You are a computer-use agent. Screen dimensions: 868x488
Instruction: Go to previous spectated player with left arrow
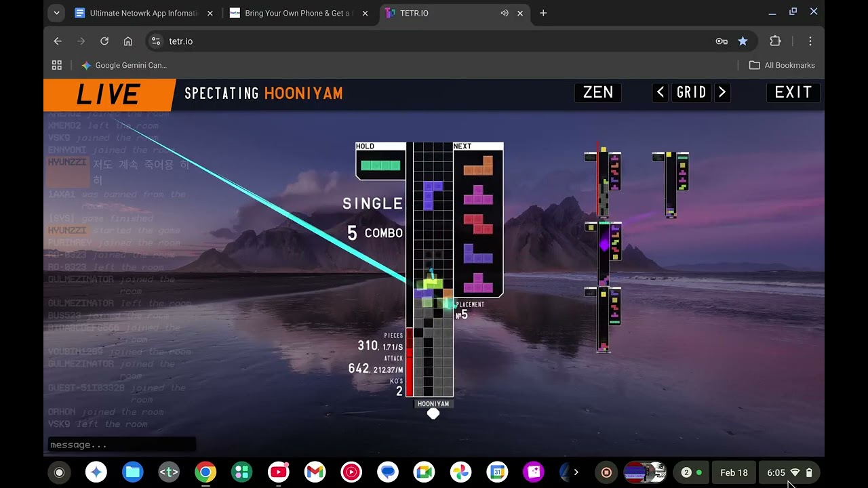(x=660, y=93)
